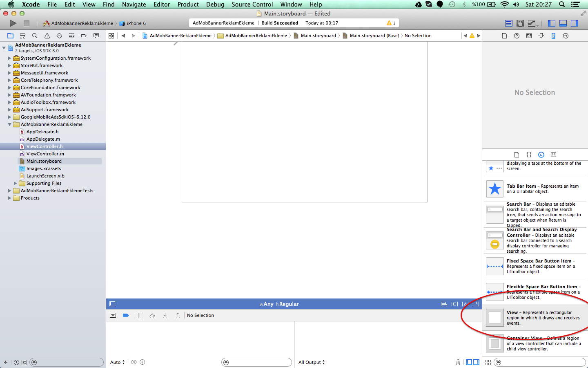
Task: Show the Debug navigator
Action: pos(71,36)
